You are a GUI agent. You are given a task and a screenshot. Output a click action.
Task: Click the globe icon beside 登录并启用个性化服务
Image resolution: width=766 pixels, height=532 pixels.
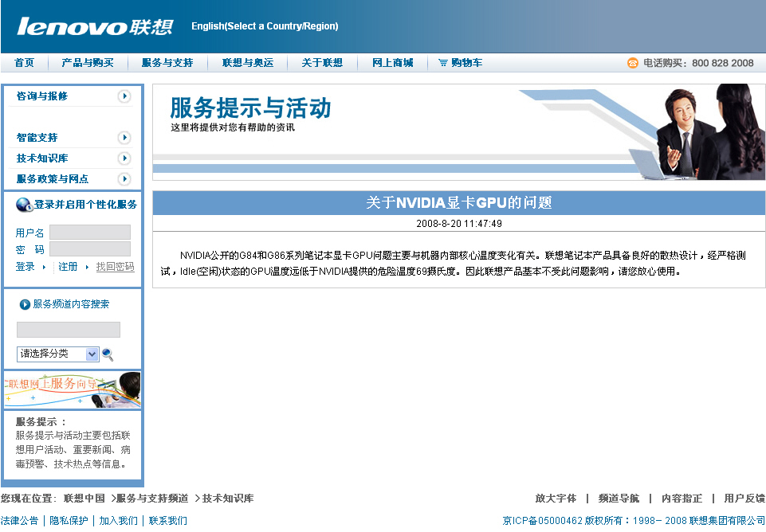24,205
